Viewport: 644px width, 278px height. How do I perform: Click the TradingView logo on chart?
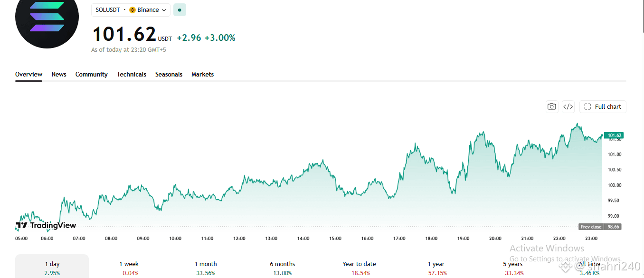click(x=46, y=225)
